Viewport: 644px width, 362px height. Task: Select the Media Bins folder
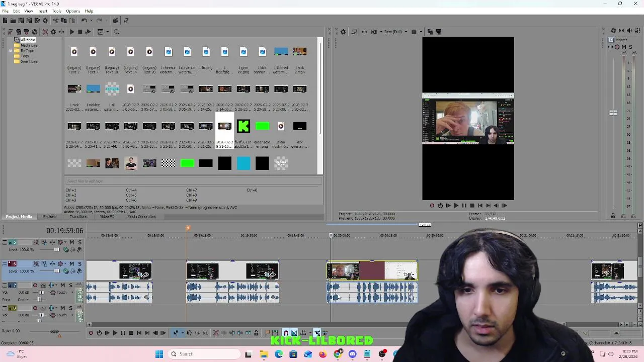[x=29, y=45]
